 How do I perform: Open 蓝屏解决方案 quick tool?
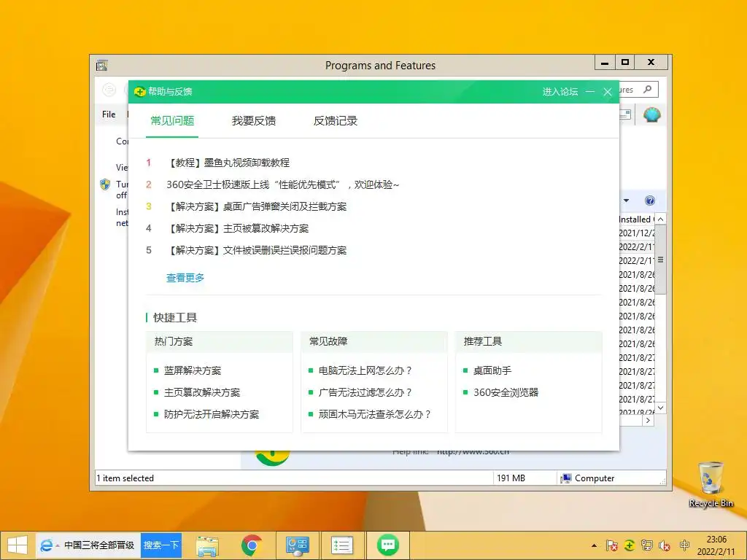coord(193,370)
